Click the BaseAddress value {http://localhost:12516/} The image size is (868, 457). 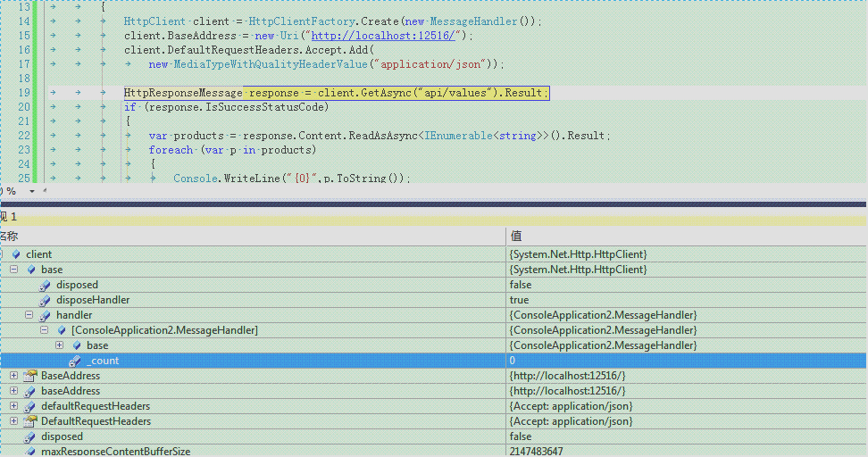tap(567, 376)
